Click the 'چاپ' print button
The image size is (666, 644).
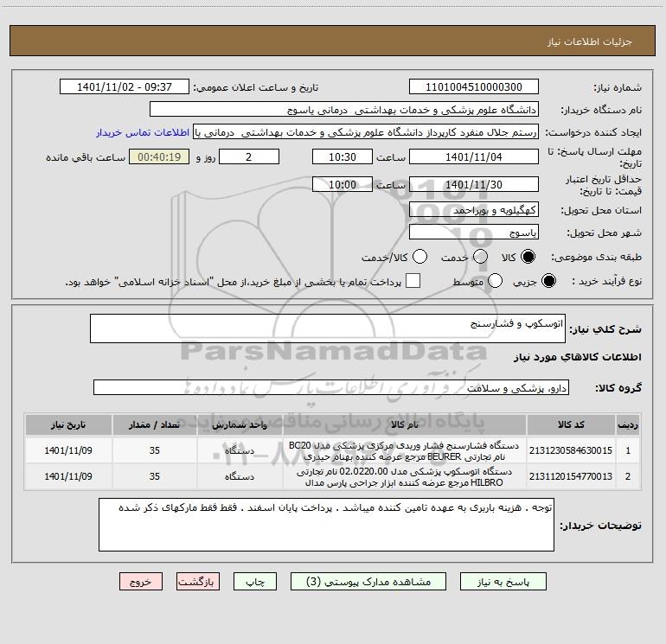[255, 582]
